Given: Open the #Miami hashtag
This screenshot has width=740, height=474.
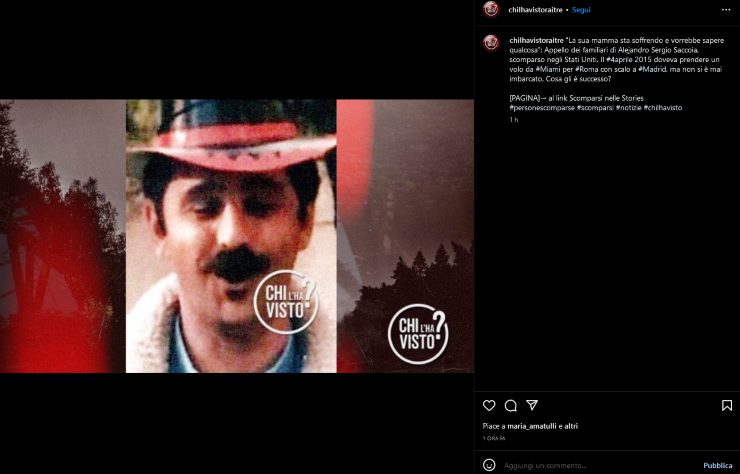Looking at the screenshot, I should point(548,69).
